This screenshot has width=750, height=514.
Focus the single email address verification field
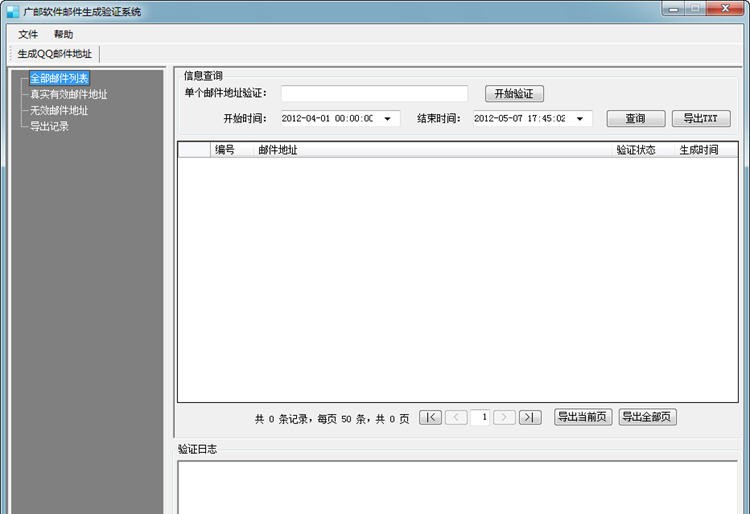click(x=375, y=93)
